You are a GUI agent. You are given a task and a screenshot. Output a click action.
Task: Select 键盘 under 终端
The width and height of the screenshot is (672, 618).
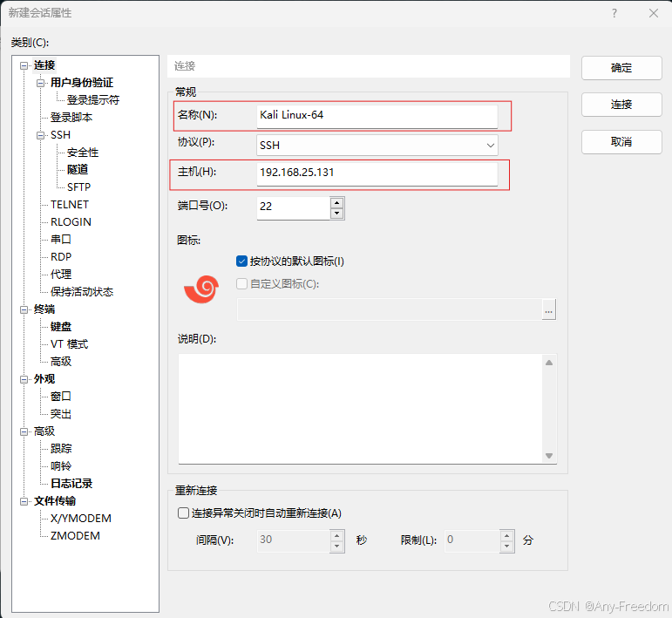(x=61, y=327)
